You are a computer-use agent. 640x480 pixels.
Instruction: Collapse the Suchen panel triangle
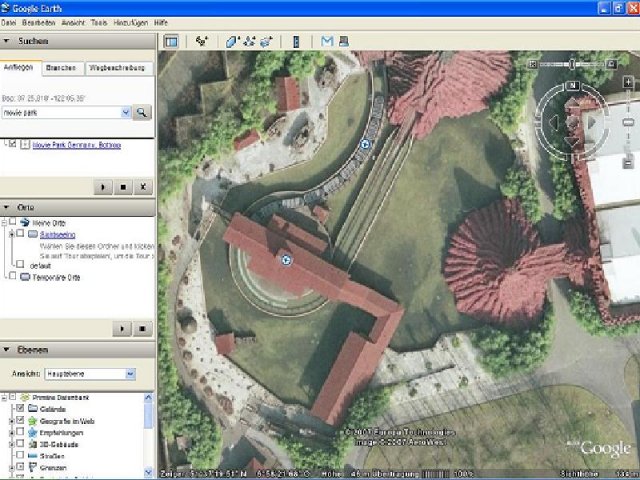point(7,41)
